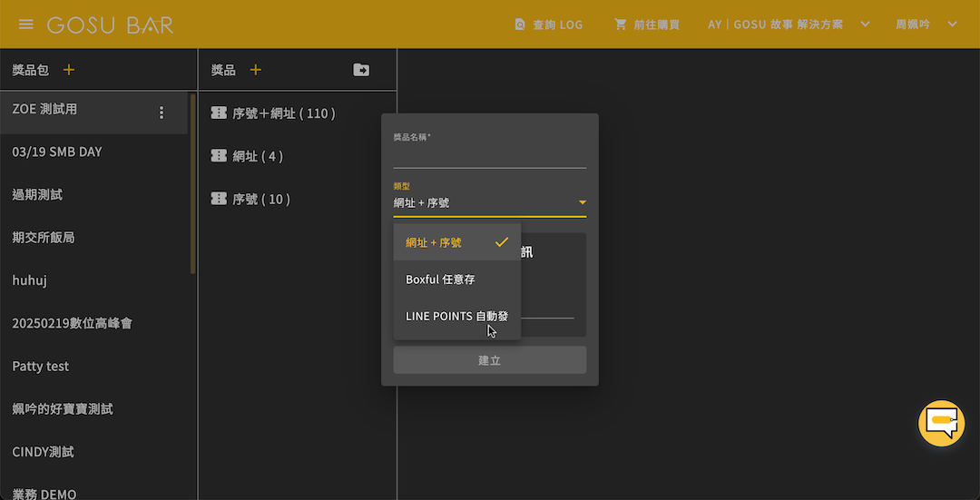Click ticket icon beside 網址 ( 4 )
980x500 pixels.
[x=219, y=156]
